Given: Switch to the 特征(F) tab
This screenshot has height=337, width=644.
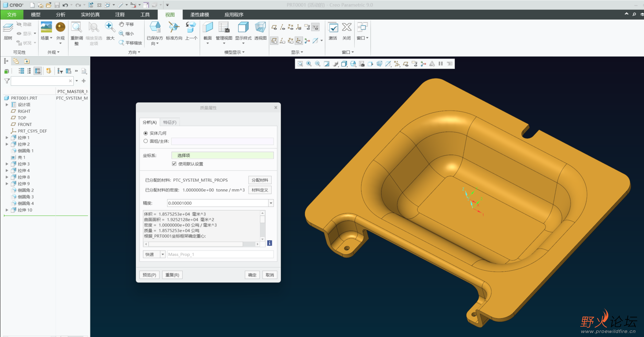Looking at the screenshot, I should point(170,122).
